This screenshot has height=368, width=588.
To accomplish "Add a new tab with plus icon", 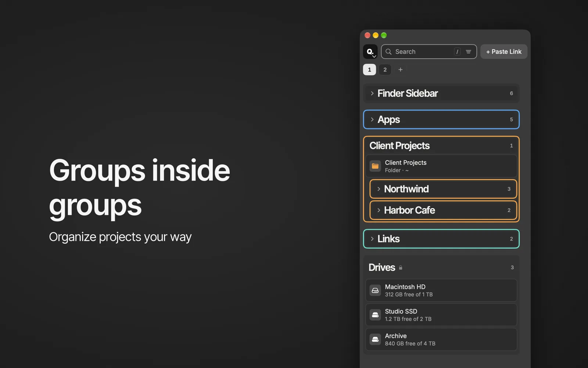I will point(401,70).
